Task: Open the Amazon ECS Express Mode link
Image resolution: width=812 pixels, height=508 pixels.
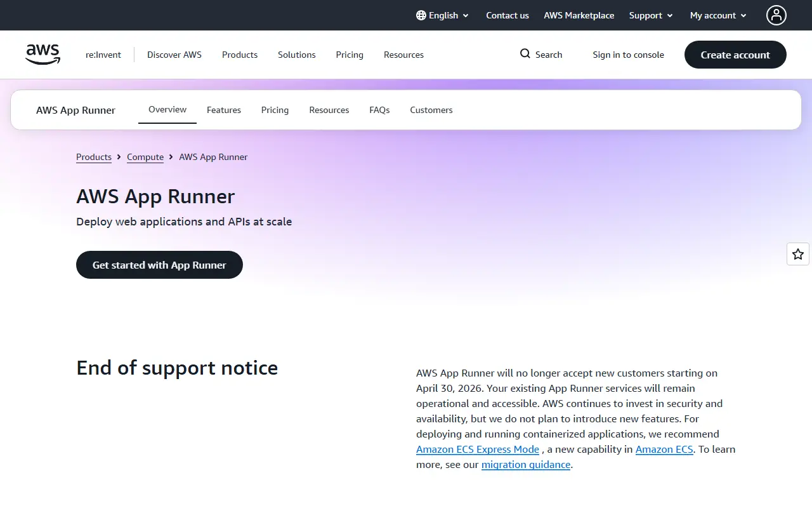Action: click(478, 449)
